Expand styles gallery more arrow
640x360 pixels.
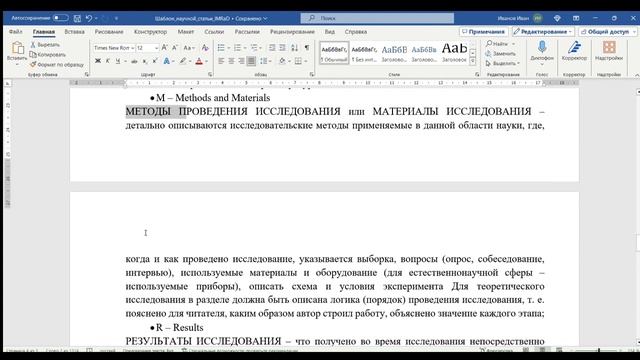[x=473, y=61]
